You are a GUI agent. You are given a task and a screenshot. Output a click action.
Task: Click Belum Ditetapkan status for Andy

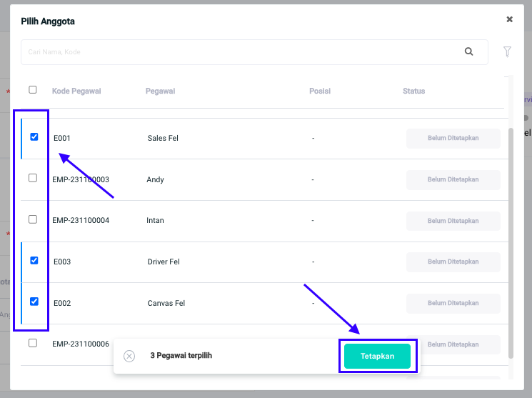[x=453, y=179]
